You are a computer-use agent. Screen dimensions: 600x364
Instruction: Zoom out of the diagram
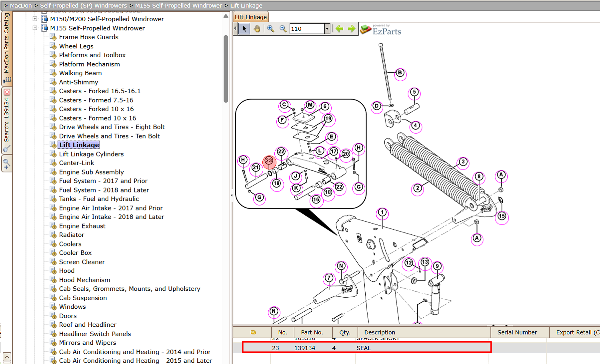click(x=283, y=29)
